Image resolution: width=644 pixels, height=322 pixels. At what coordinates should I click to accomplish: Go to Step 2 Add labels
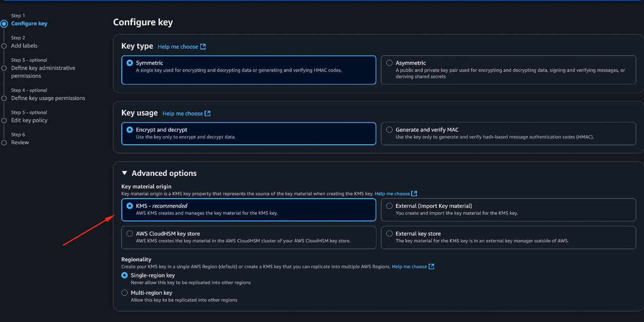pos(24,46)
